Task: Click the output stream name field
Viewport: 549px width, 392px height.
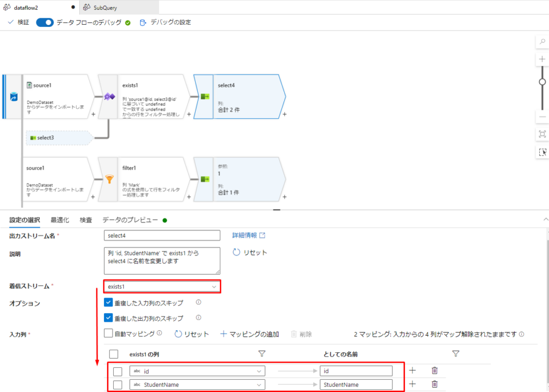Action: (x=162, y=236)
